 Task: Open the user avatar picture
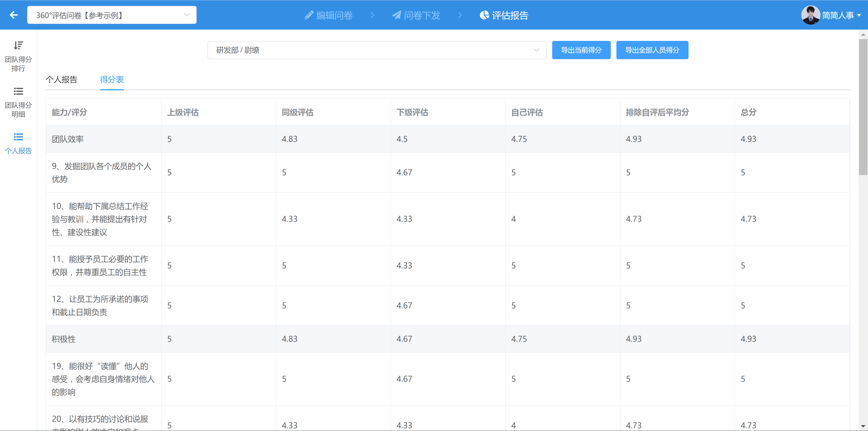810,15
